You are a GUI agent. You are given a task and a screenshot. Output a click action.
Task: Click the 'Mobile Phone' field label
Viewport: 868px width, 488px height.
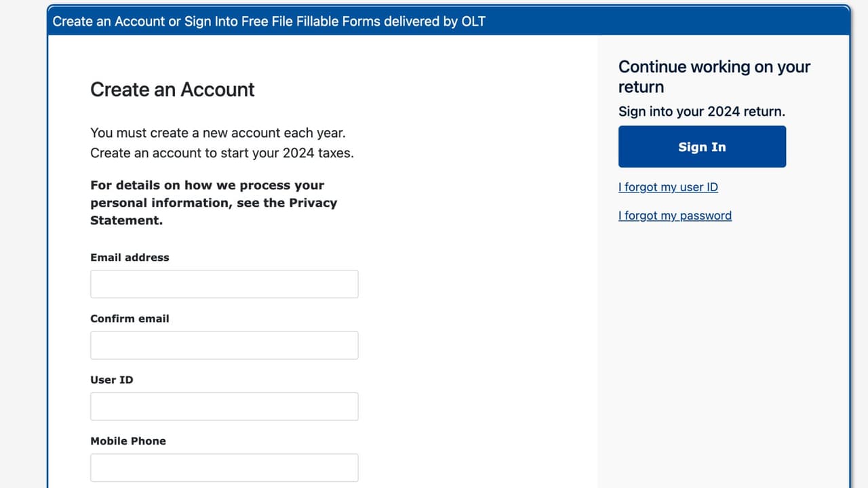point(128,441)
